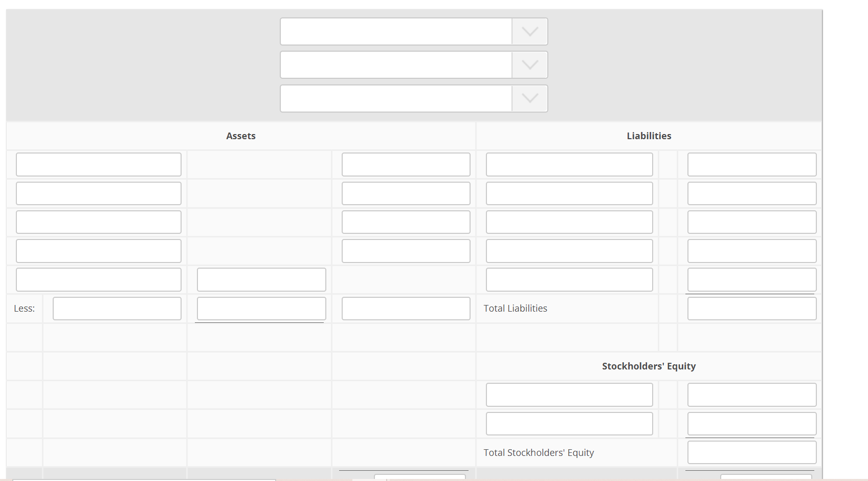Click the fifth liability amount input field
The height and width of the screenshot is (481, 868).
click(x=752, y=280)
